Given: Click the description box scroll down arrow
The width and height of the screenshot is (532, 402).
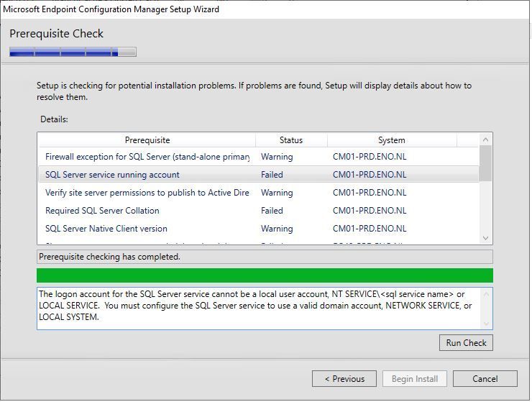Looking at the screenshot, I should (x=486, y=324).
